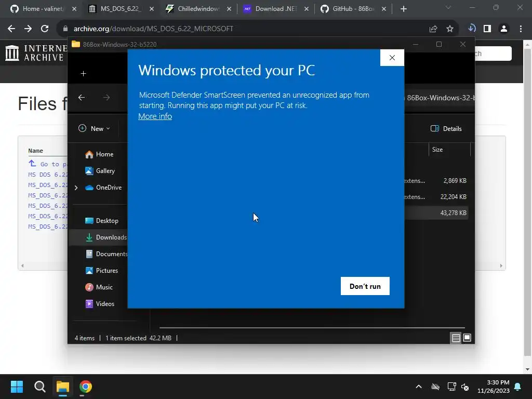Select the 2,869 KB file row

[436, 181]
